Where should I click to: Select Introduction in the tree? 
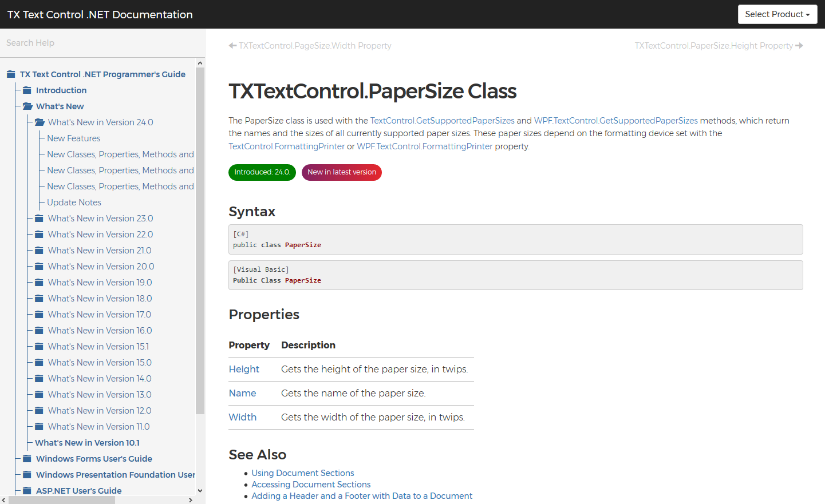(x=61, y=90)
